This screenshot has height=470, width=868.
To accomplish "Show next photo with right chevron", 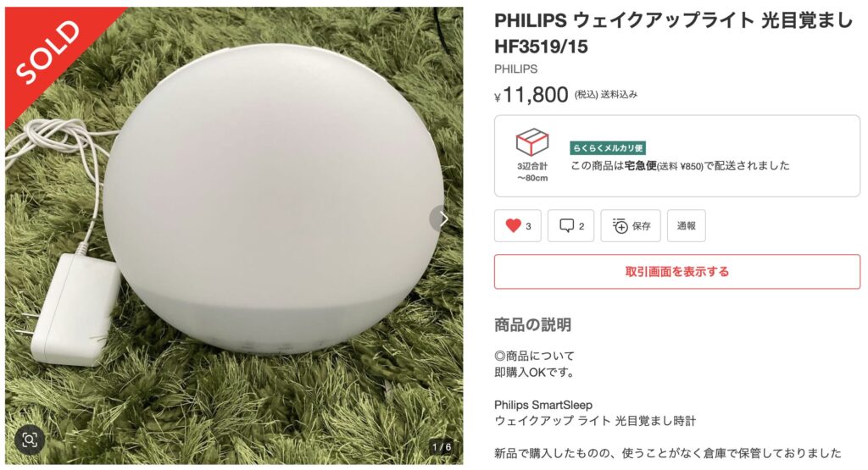I will click(442, 219).
